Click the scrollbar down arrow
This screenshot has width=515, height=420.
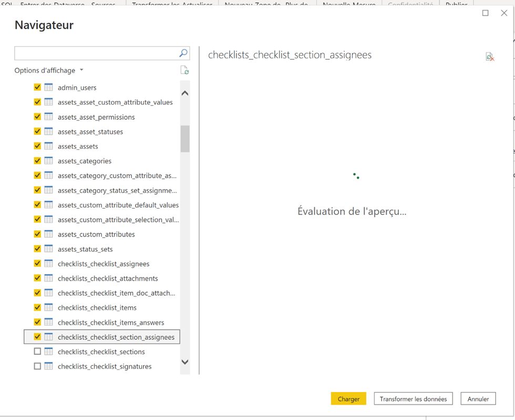(x=185, y=362)
